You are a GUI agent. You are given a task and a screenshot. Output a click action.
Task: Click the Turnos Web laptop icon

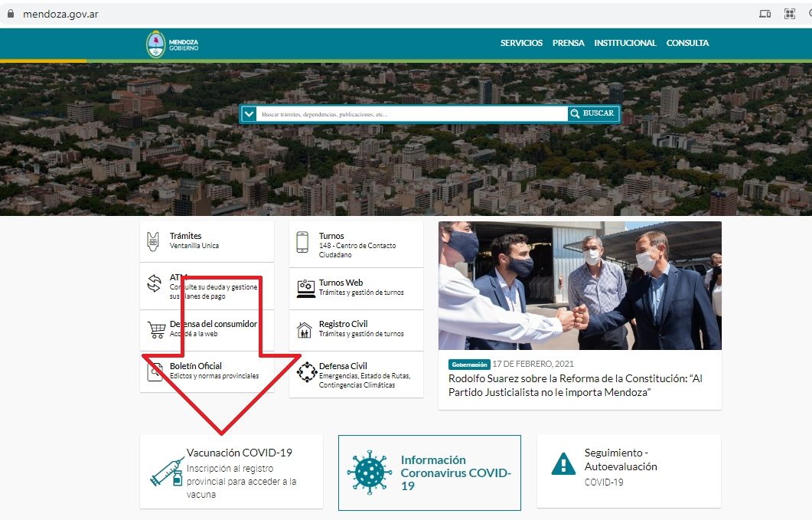tap(305, 288)
